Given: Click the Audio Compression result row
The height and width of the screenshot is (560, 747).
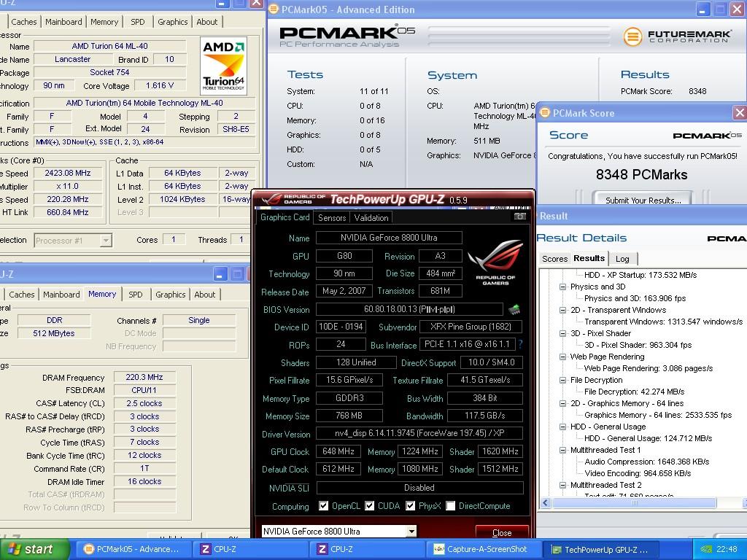Looking at the screenshot, I should coord(647,462).
